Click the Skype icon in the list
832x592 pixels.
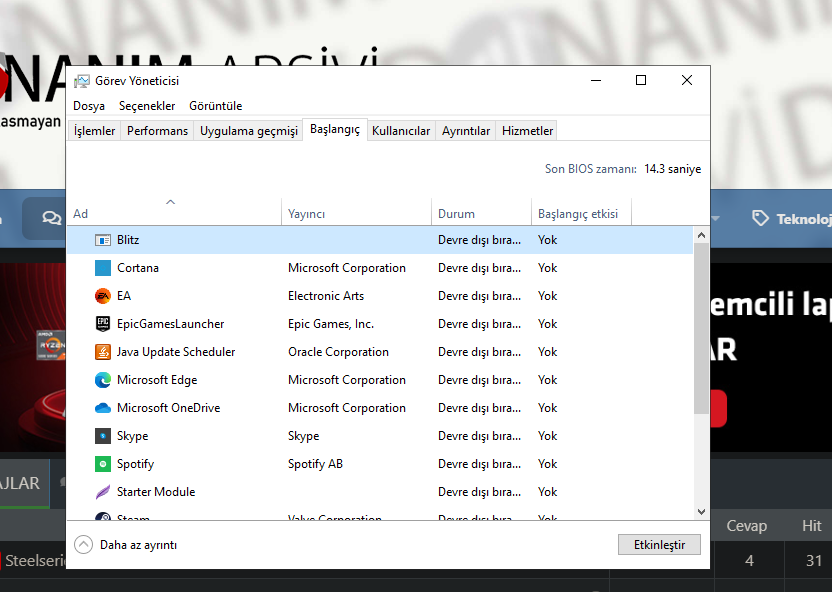(102, 436)
